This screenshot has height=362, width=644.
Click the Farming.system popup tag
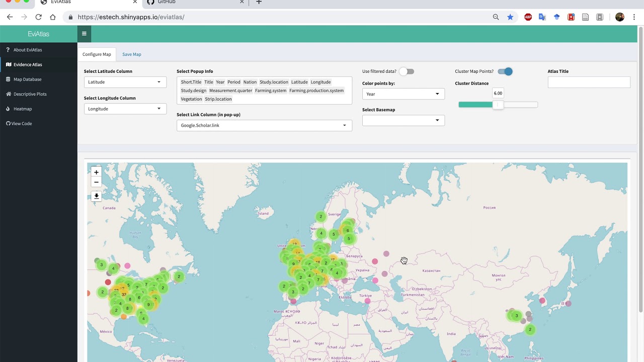click(x=271, y=90)
